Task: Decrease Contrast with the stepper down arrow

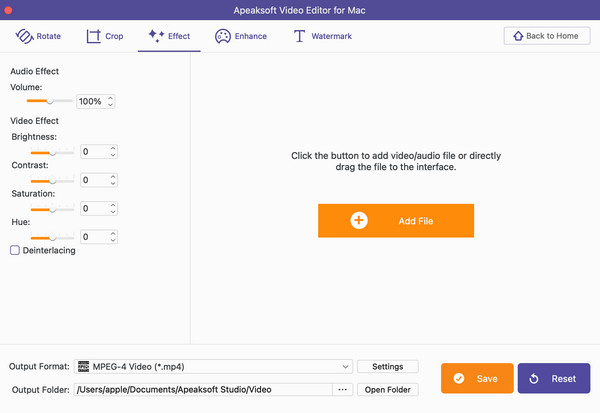Action: 113,183
